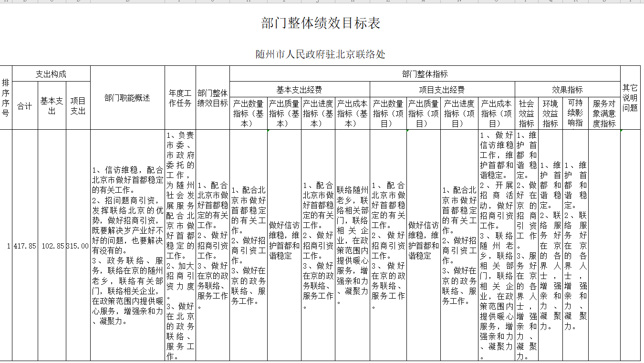This screenshot has height=363, width=644.
Task: Select the 基本支出经费 header cell
Action: point(299,90)
